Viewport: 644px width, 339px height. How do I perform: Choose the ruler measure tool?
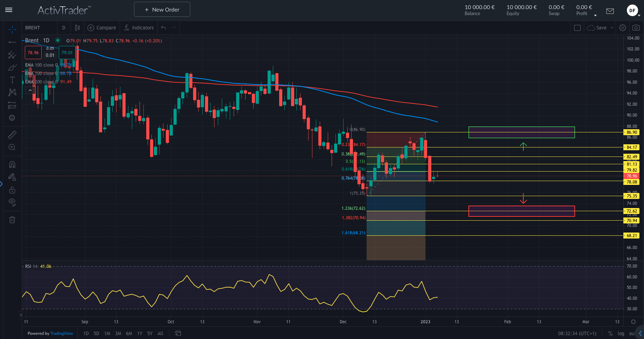(12, 134)
